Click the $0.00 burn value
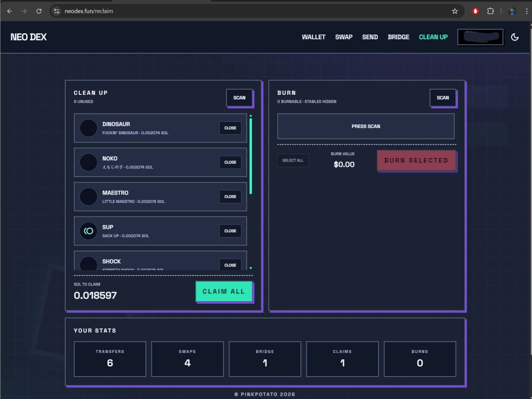This screenshot has height=399, width=532. [x=344, y=164]
